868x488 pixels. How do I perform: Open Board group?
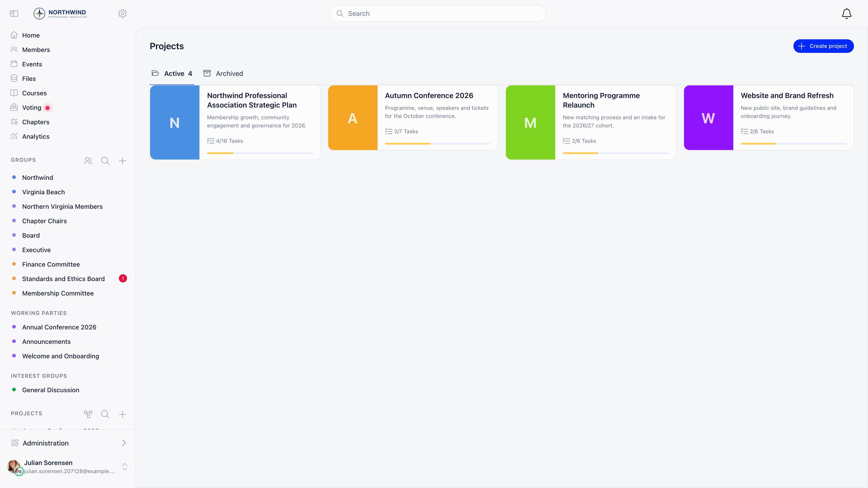click(x=68, y=235)
